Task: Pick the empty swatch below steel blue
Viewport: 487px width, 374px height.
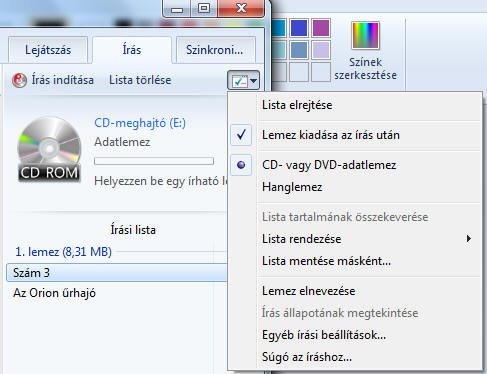Action: tap(299, 72)
